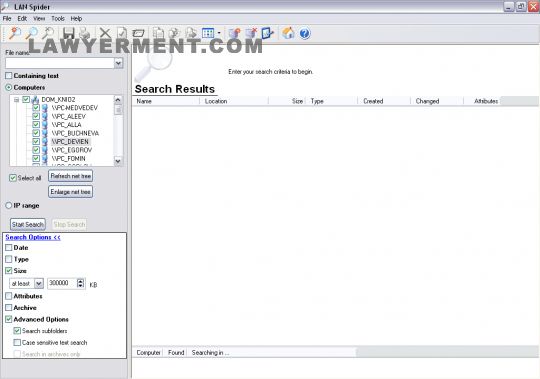Image resolution: width=540 pixels, height=379 pixels.
Task: Enable the Type search option checkbox
Action: (9, 259)
